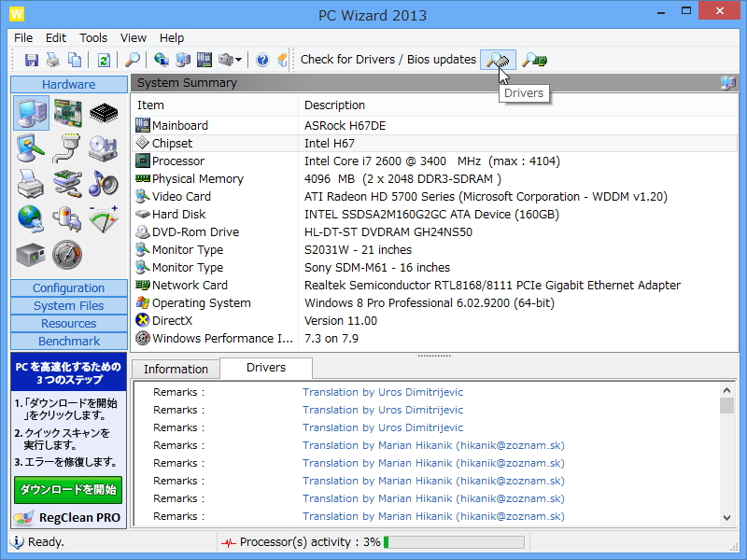The width and height of the screenshot is (747, 560).
Task: Open Help via the question mark icon
Action: coord(263,60)
